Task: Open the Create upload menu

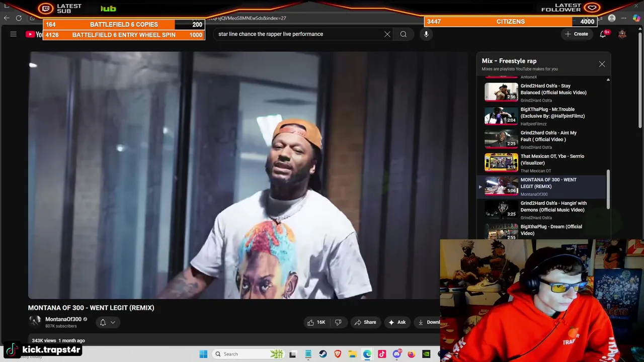Action: point(576,34)
